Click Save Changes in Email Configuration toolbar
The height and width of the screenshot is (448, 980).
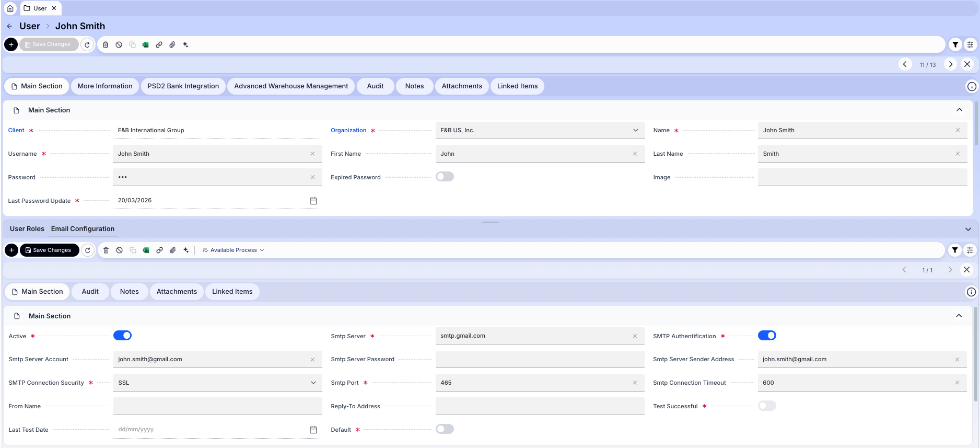[49, 250]
